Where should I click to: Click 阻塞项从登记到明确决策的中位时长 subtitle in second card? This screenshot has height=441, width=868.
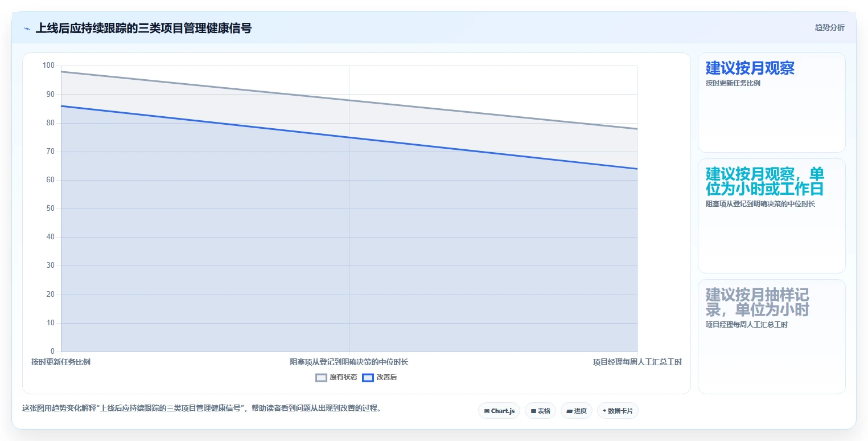(760, 204)
